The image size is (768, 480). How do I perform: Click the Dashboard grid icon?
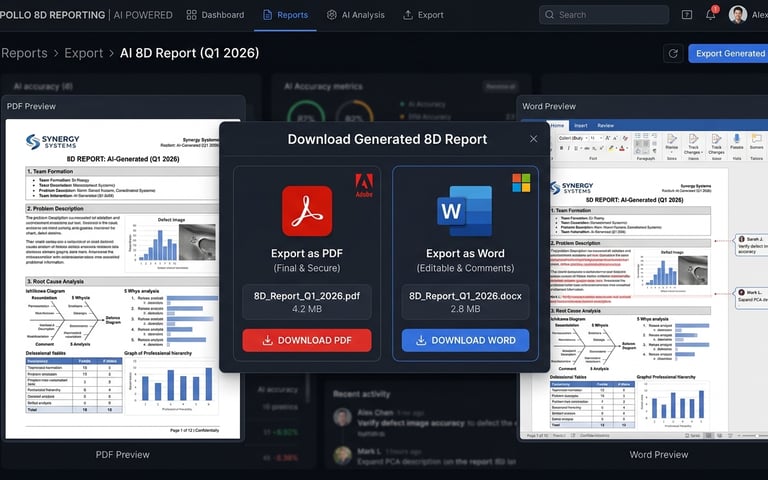coord(192,15)
